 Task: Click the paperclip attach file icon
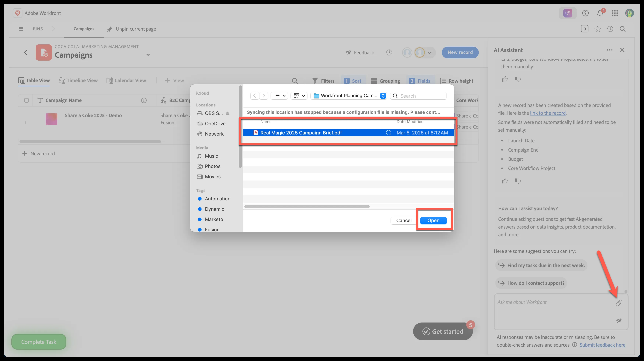point(618,303)
